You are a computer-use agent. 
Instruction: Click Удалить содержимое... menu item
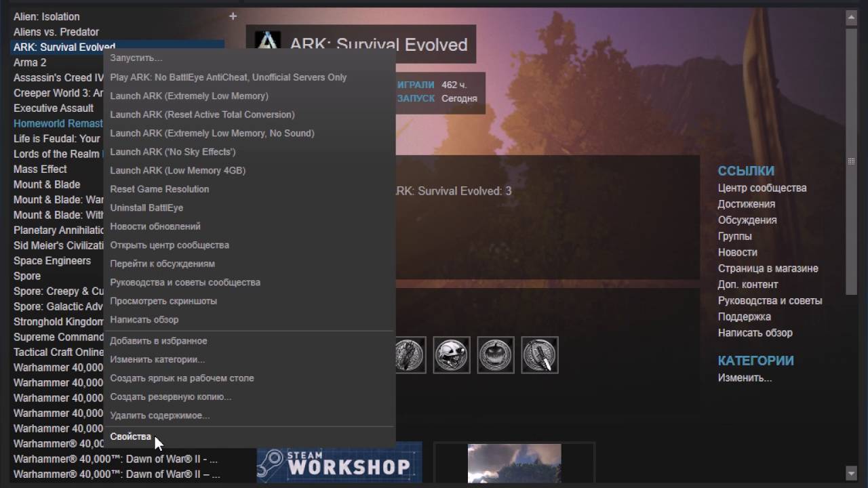point(160,415)
